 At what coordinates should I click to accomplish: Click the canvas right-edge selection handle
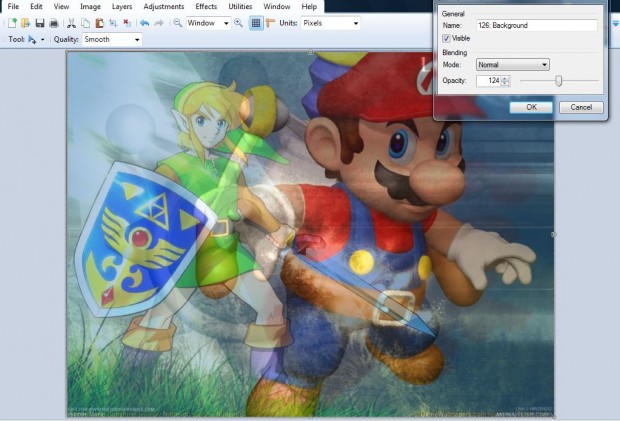(x=554, y=234)
